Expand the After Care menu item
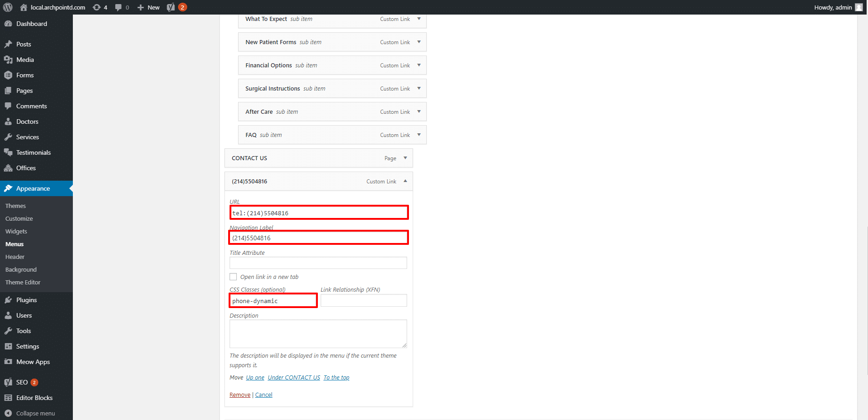The height and width of the screenshot is (420, 868). [419, 111]
